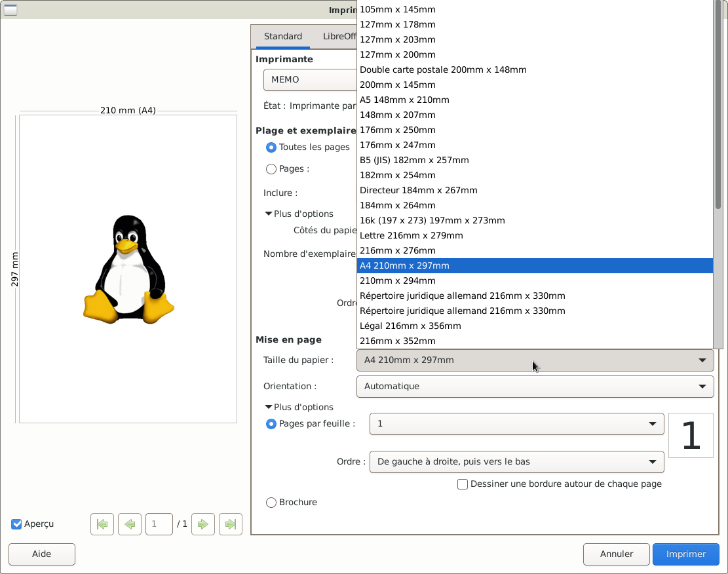Jump to last page in preview
The width and height of the screenshot is (728, 574).
[230, 524]
